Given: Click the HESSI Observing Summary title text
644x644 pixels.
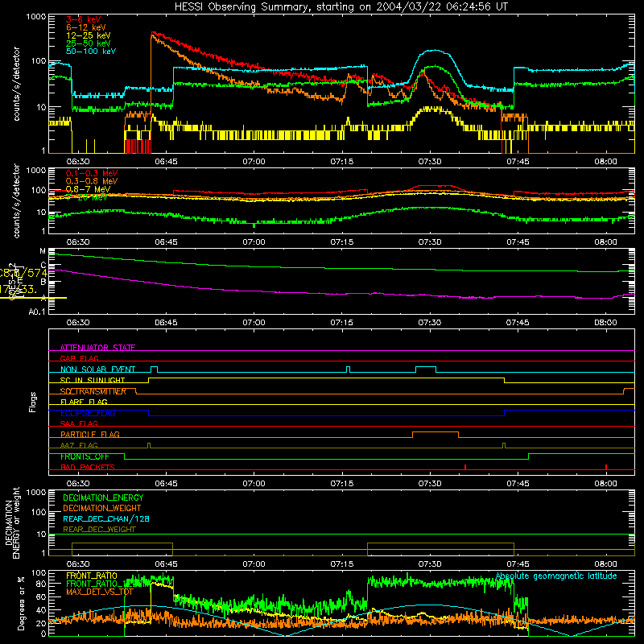Looking at the screenshot, I should point(341,7).
